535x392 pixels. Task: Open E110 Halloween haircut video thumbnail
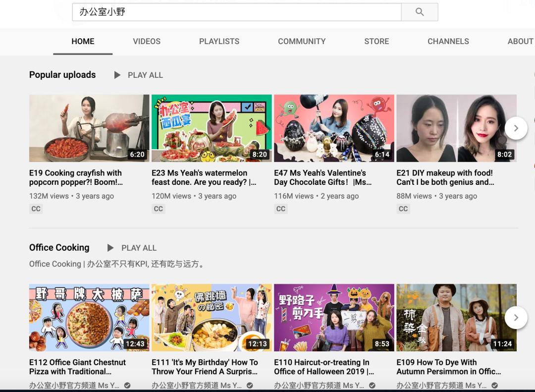(334, 318)
